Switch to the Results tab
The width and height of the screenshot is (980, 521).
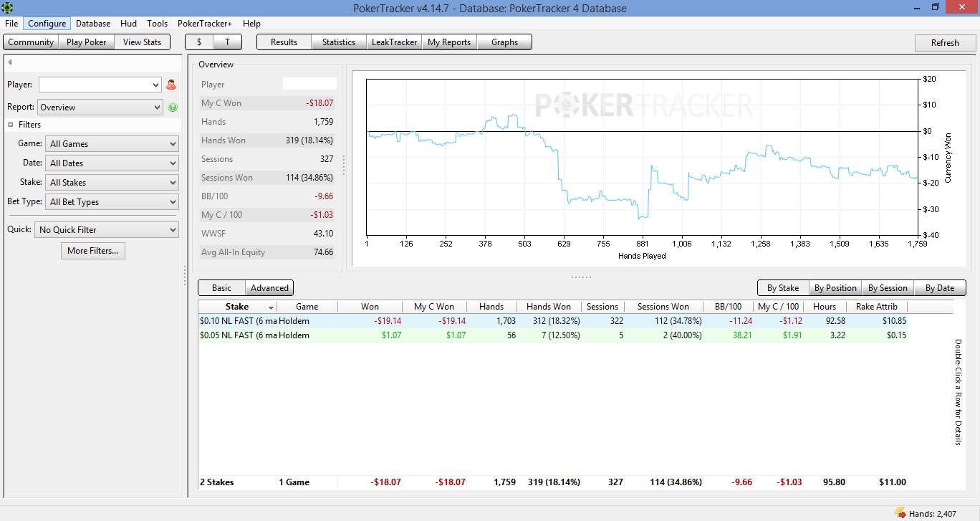pyautogui.click(x=284, y=42)
